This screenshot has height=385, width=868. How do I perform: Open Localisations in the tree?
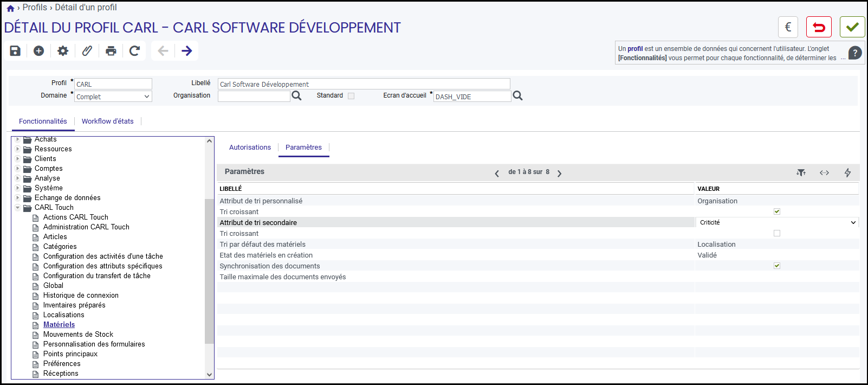[64, 315]
